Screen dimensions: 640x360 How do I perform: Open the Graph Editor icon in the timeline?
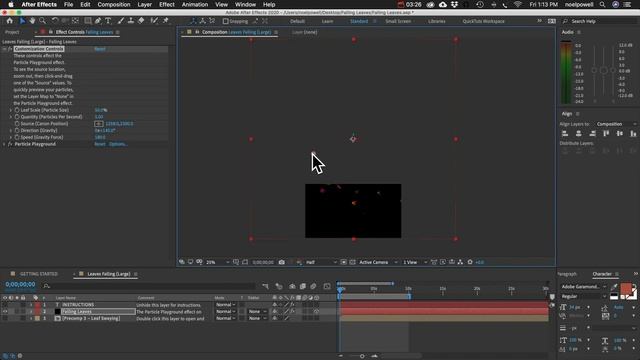pos(327,286)
